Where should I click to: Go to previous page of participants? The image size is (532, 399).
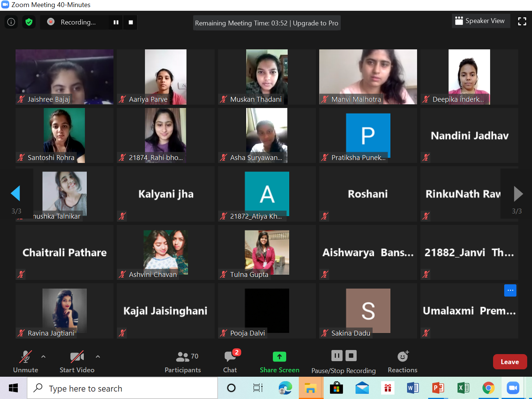[16, 193]
